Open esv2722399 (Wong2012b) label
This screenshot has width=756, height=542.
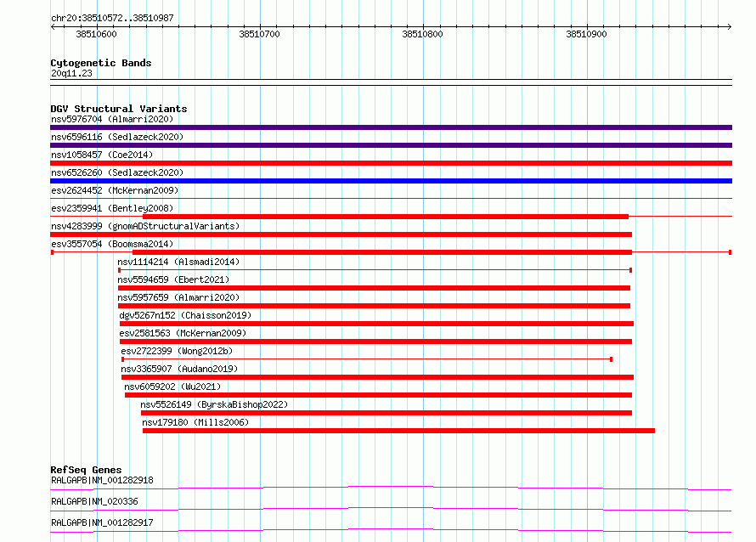(x=177, y=351)
